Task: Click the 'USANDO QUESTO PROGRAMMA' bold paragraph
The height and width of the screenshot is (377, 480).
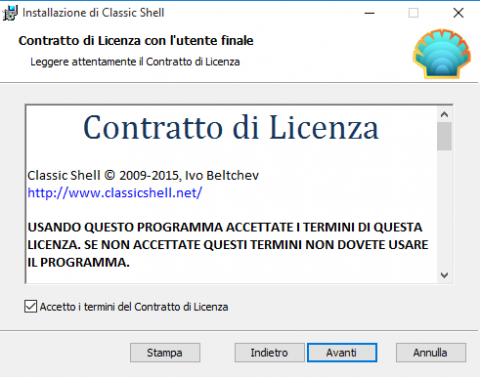Action: 228,245
